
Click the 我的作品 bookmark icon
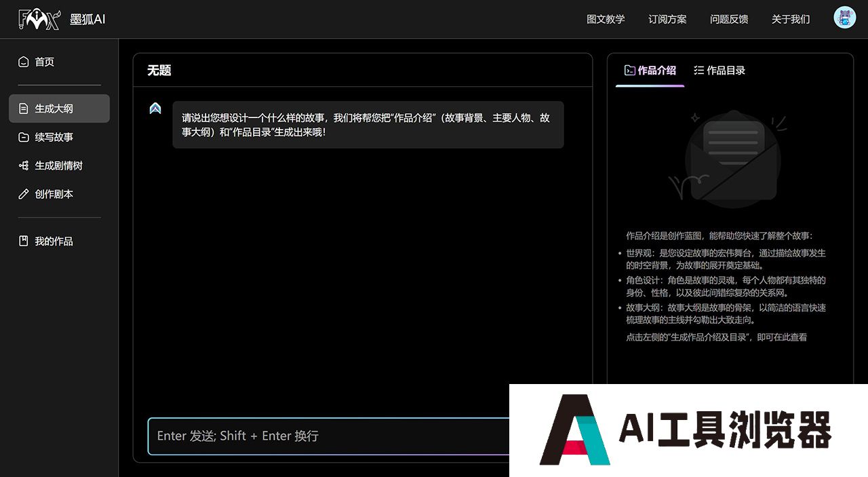click(x=23, y=241)
